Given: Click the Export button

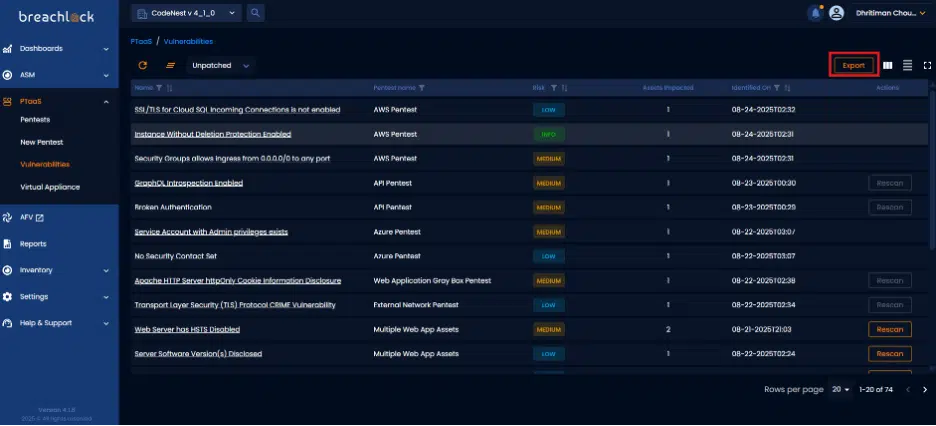Looking at the screenshot, I should pyautogui.click(x=854, y=66).
